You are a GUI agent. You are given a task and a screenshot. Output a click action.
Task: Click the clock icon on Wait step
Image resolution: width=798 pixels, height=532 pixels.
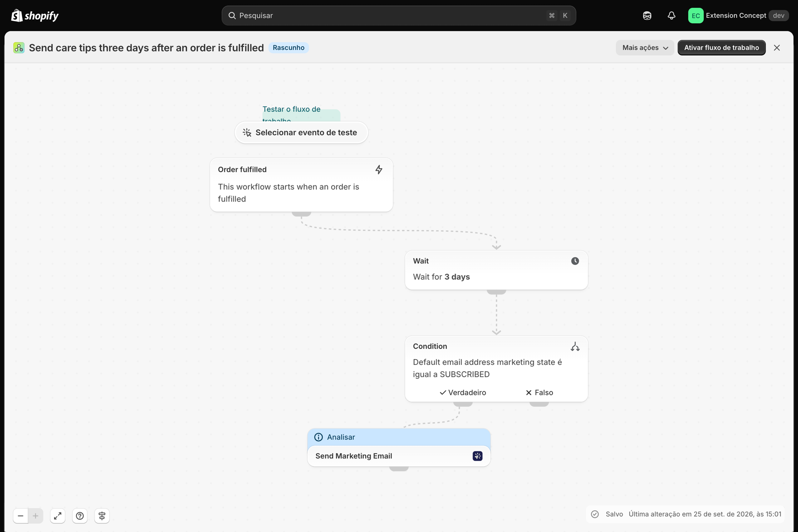(x=575, y=261)
